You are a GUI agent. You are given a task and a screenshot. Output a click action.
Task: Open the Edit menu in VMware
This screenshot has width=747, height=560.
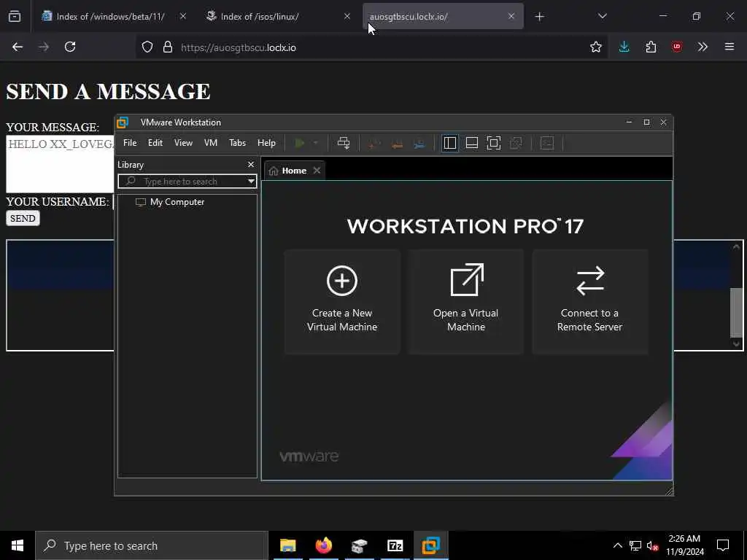click(x=155, y=143)
